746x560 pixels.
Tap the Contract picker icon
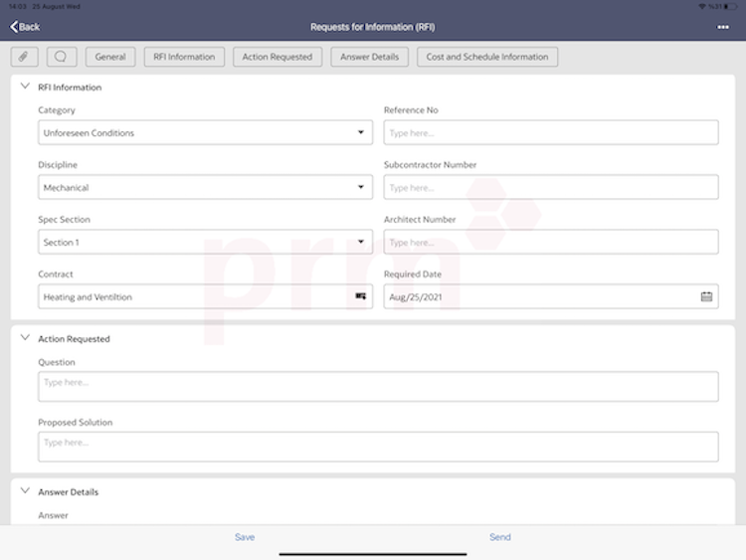tap(360, 296)
